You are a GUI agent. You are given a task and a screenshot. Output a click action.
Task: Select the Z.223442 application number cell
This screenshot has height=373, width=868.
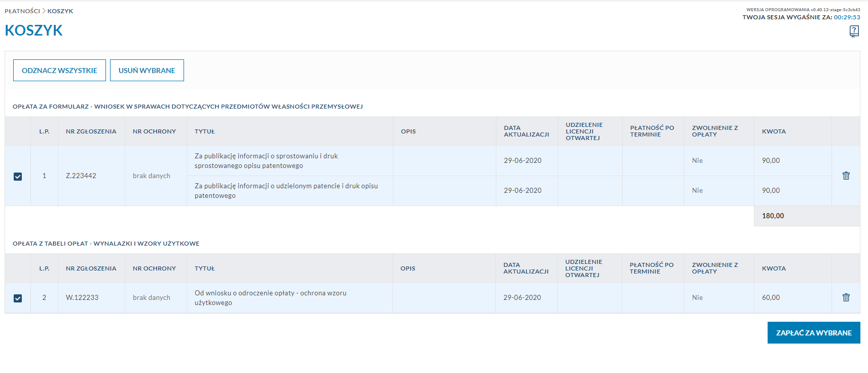click(x=81, y=176)
